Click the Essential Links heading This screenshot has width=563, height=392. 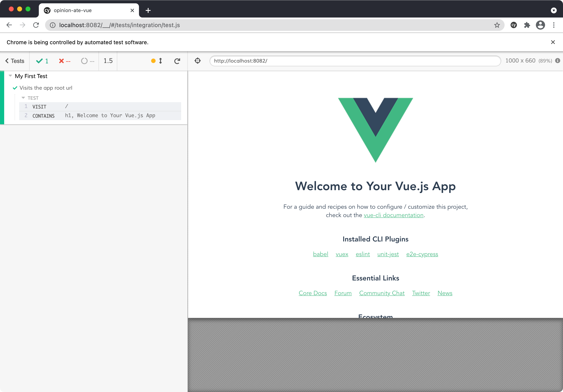coord(375,278)
